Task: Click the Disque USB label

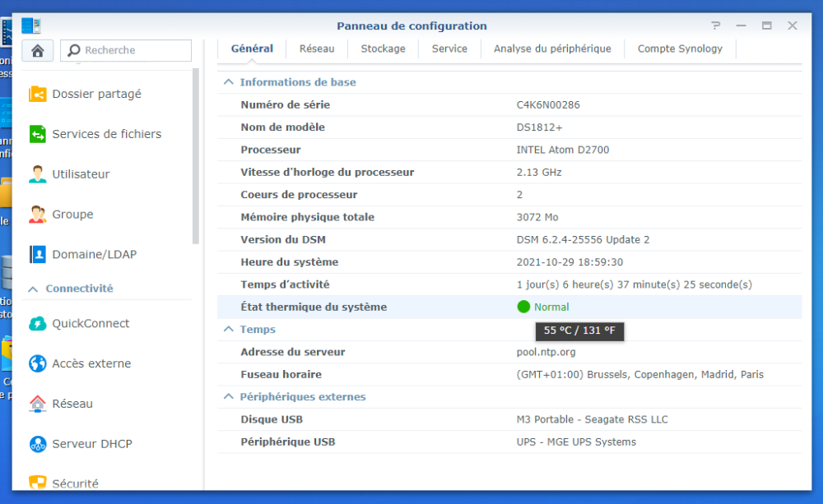Action: coord(272,419)
